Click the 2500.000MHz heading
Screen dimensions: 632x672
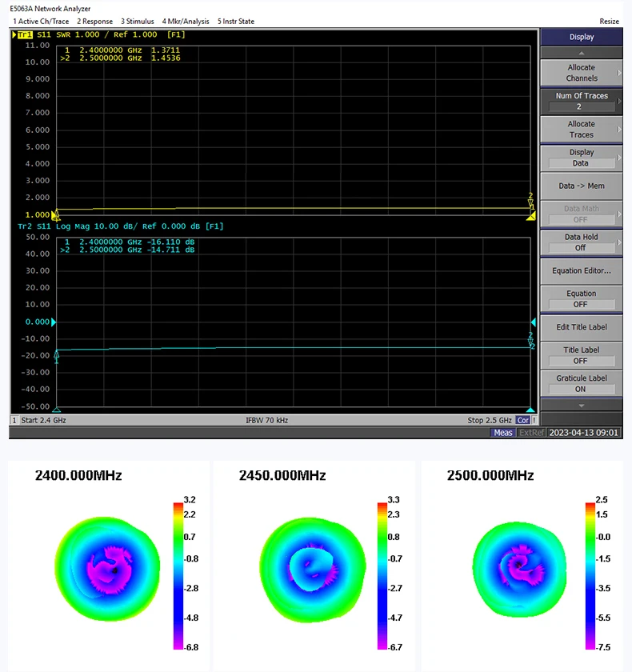pyautogui.click(x=490, y=476)
